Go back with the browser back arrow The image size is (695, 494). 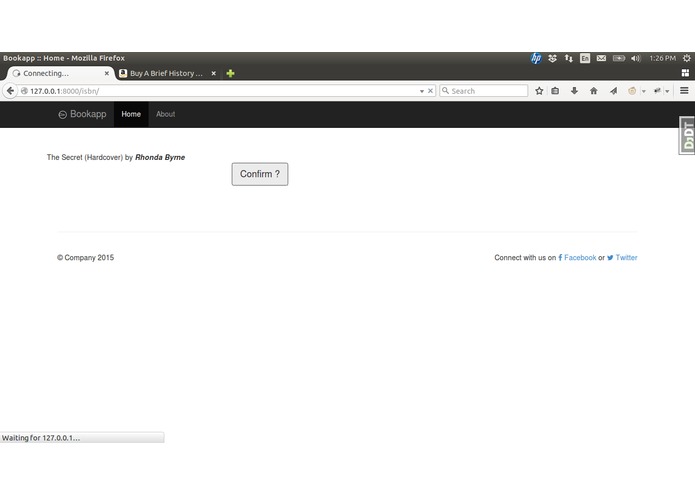click(x=10, y=91)
